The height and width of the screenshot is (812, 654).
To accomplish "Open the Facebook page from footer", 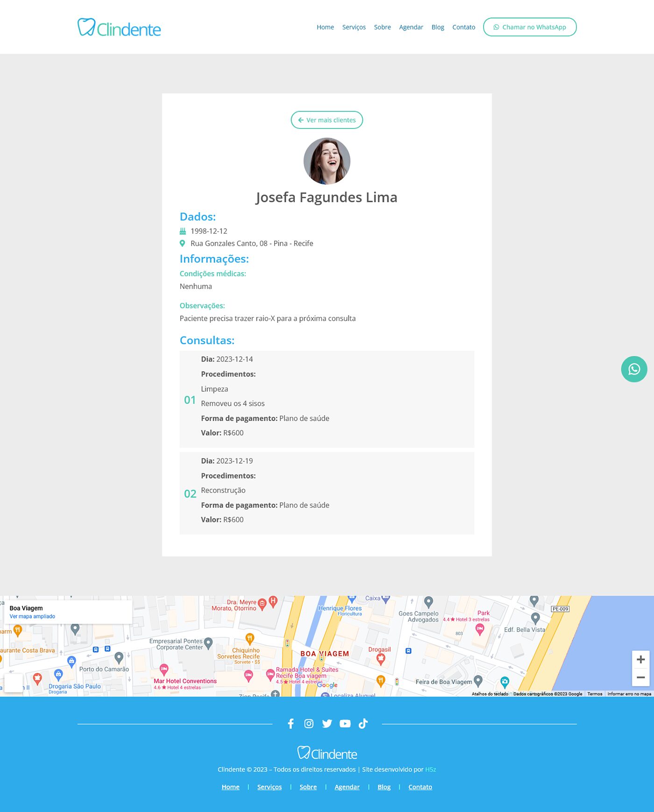I will coord(291,724).
